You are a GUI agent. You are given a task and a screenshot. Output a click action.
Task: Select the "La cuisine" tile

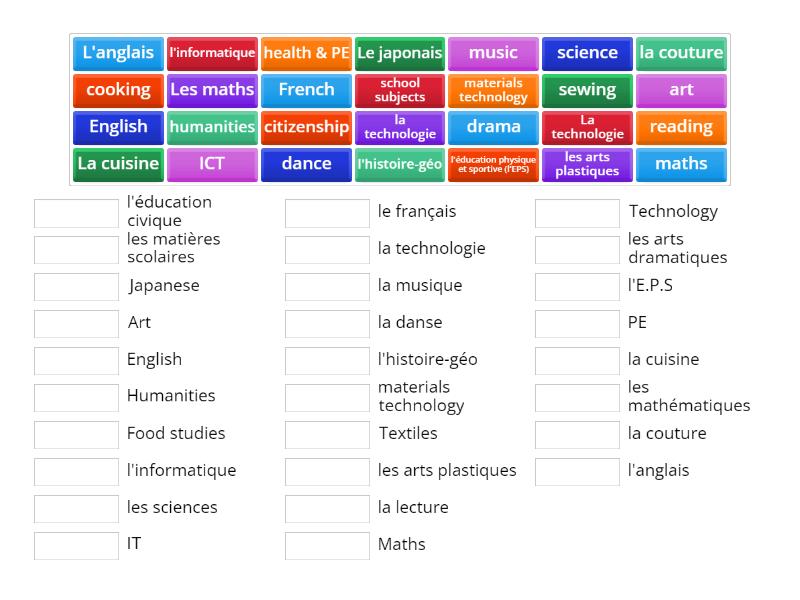117,164
